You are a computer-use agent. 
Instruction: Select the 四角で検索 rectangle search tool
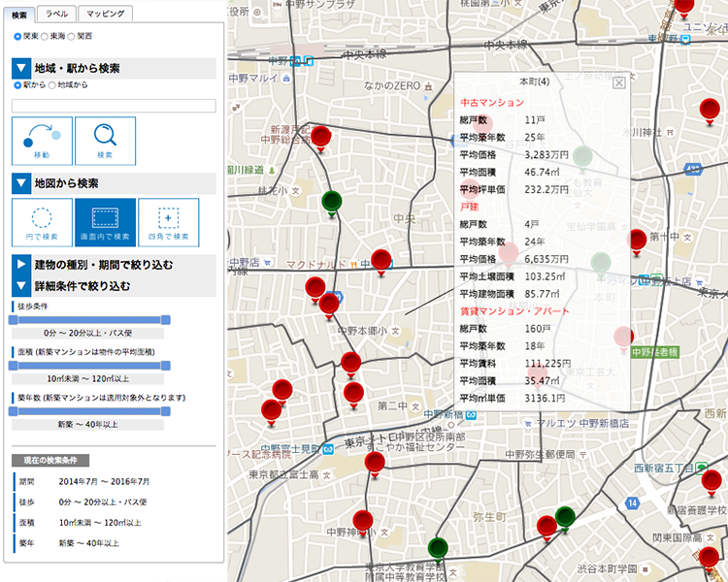(169, 222)
